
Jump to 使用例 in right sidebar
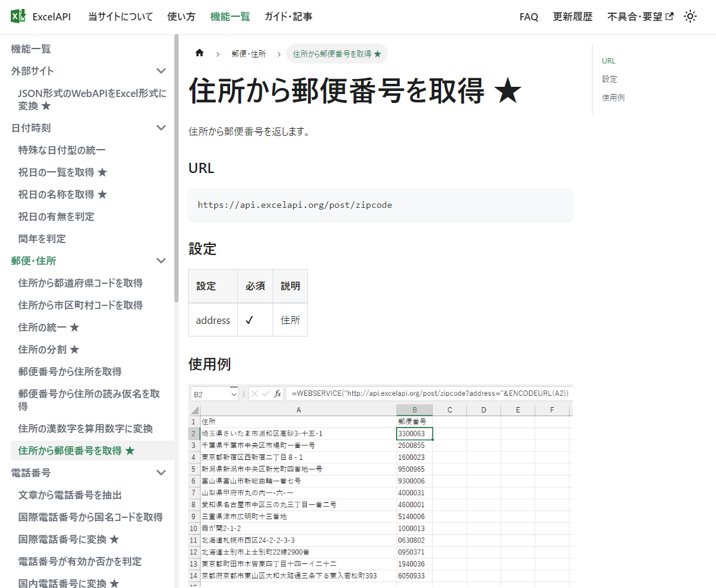pyautogui.click(x=613, y=98)
